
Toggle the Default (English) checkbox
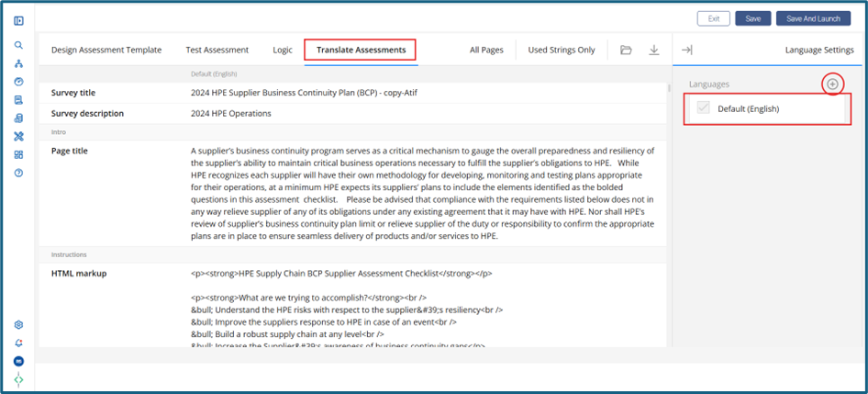point(704,108)
